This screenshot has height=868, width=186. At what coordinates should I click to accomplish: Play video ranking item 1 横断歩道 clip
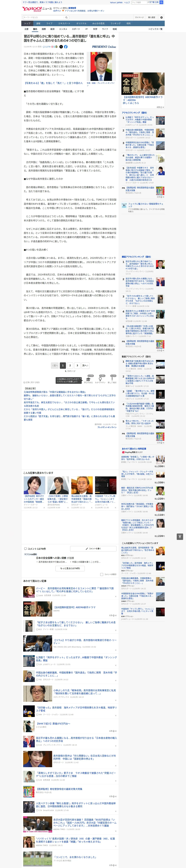click(160, 365)
